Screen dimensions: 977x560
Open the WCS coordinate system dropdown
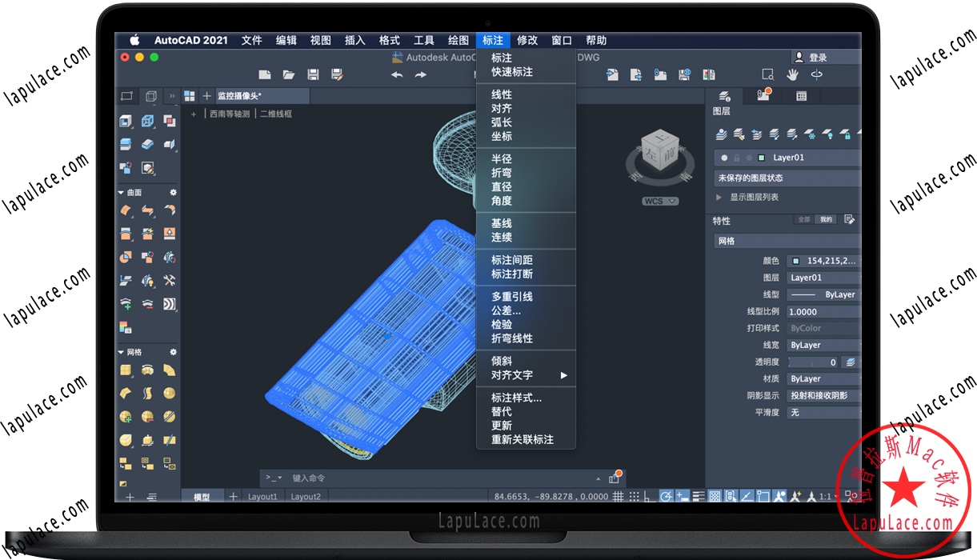tap(660, 201)
